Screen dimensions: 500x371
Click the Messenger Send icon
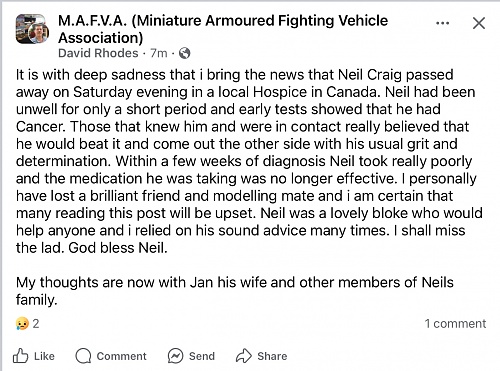[175, 356]
